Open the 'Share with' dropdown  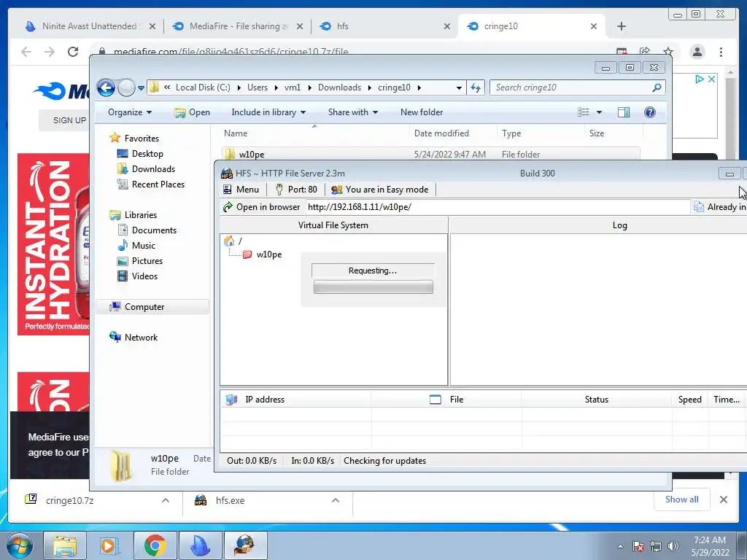[352, 112]
